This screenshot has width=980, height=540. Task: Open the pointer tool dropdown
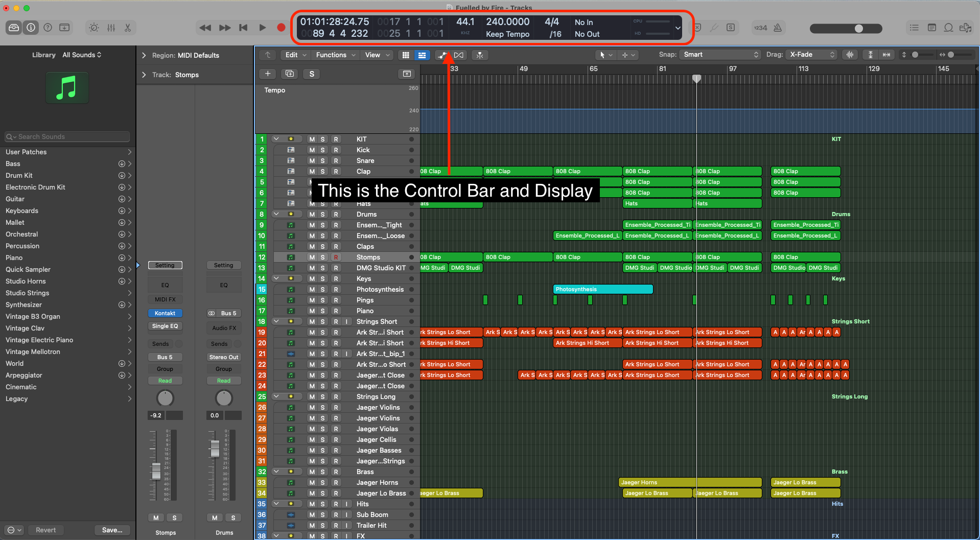click(x=605, y=55)
